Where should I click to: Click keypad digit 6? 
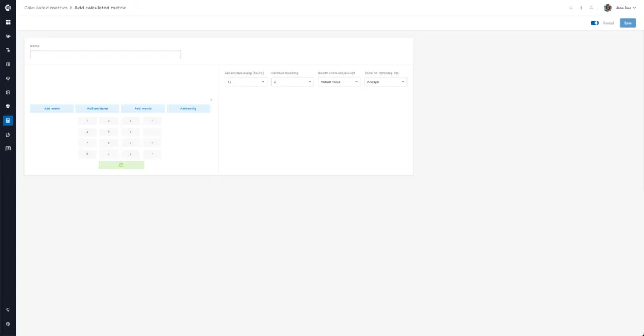click(131, 132)
